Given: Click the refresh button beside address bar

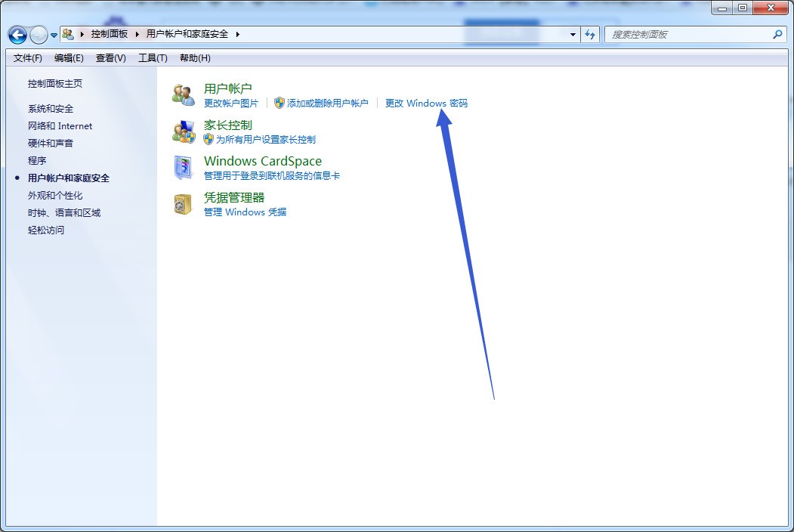Looking at the screenshot, I should coord(590,35).
